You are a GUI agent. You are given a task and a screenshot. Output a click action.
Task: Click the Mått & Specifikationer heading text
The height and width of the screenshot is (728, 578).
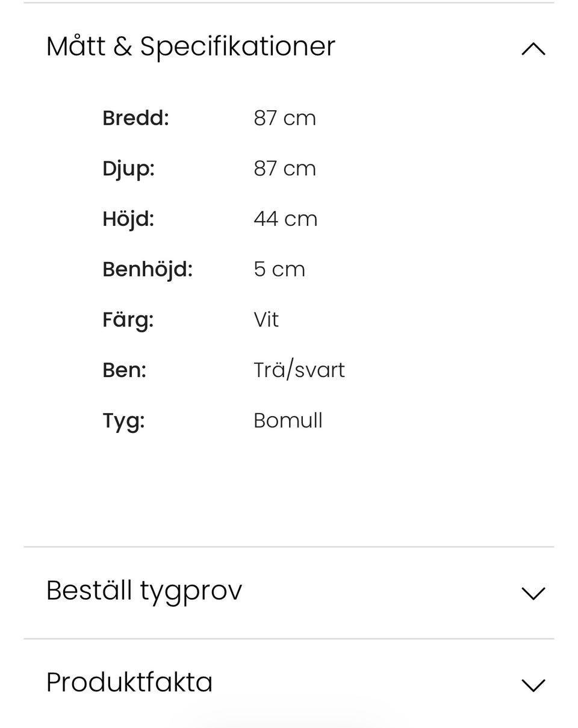[190, 46]
